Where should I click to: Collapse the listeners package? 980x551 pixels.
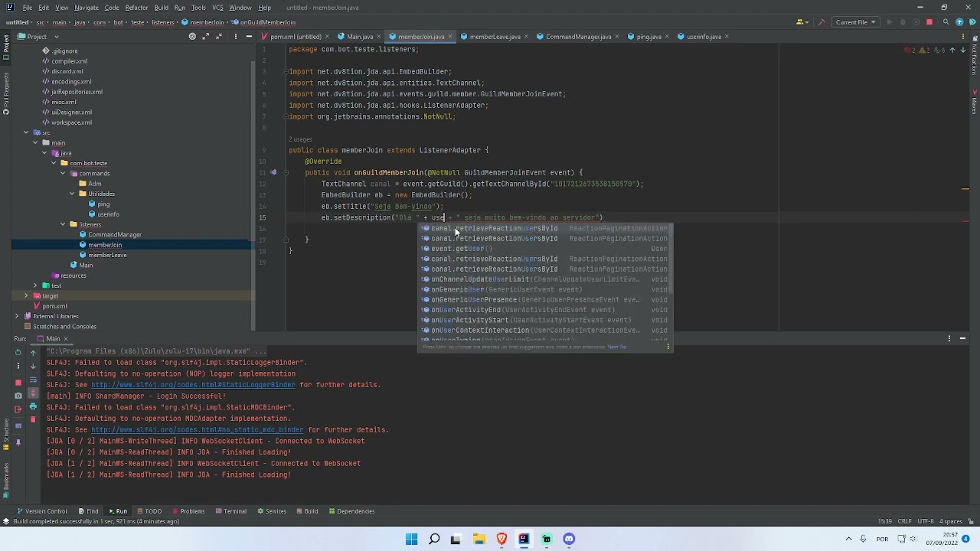click(x=64, y=224)
